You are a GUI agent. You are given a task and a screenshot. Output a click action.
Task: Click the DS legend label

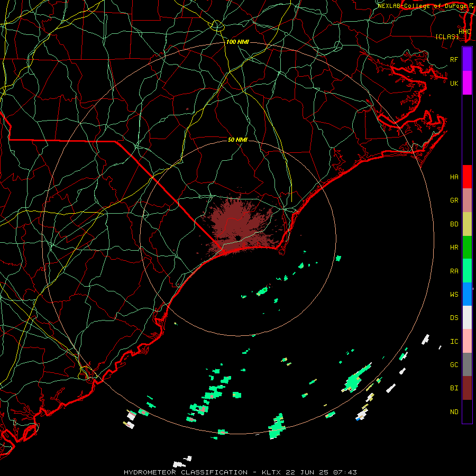pyautogui.click(x=454, y=318)
